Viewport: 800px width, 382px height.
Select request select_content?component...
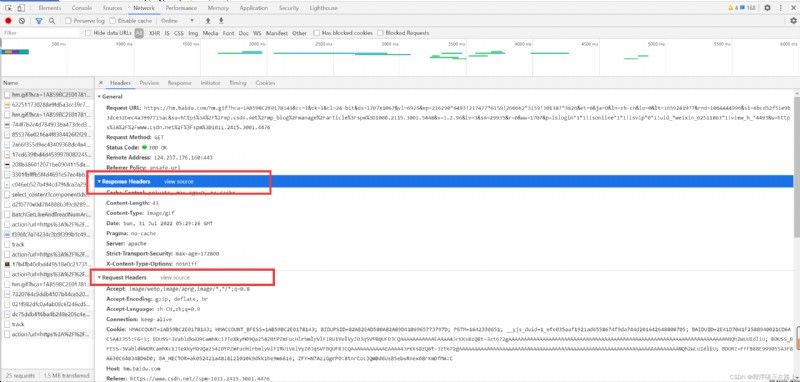47,194
